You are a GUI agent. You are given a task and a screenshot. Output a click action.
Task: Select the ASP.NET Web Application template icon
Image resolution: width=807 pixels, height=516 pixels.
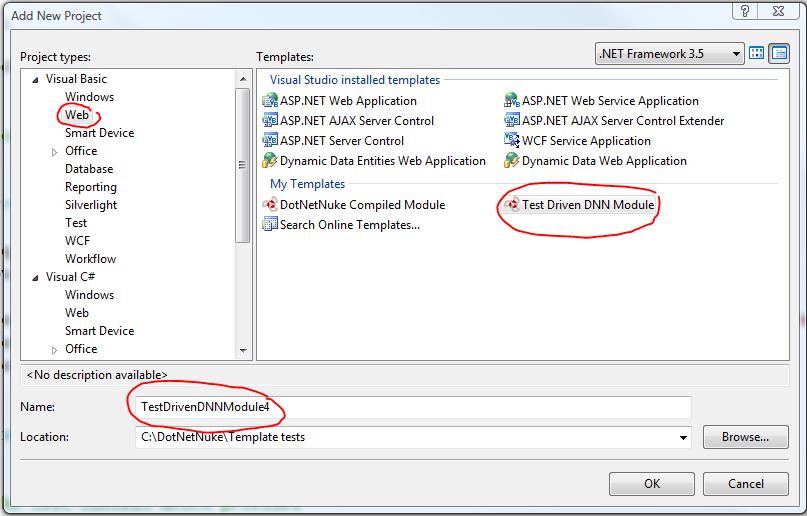[270, 100]
